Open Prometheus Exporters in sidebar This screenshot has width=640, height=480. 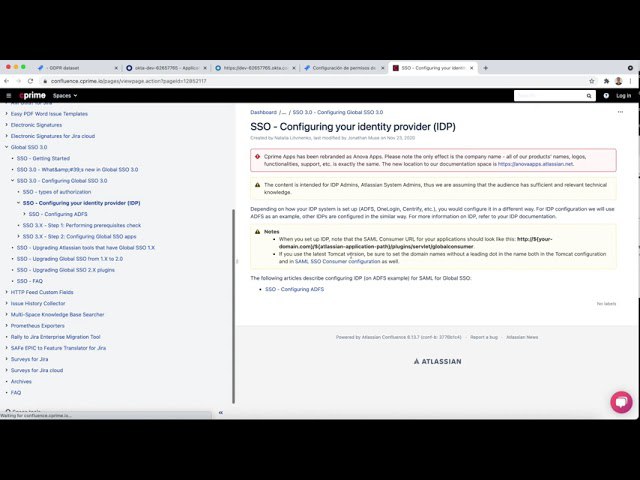[x=38, y=326]
